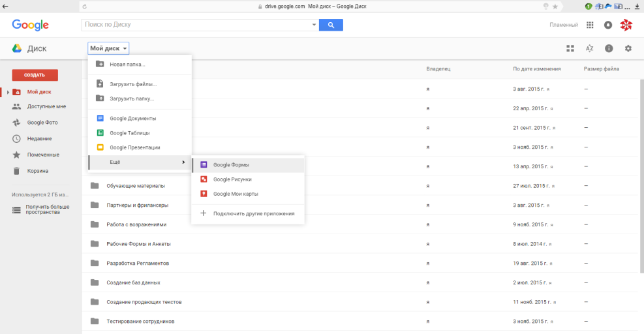Click the Trash bin icon
This screenshot has height=334, width=644.
16,171
